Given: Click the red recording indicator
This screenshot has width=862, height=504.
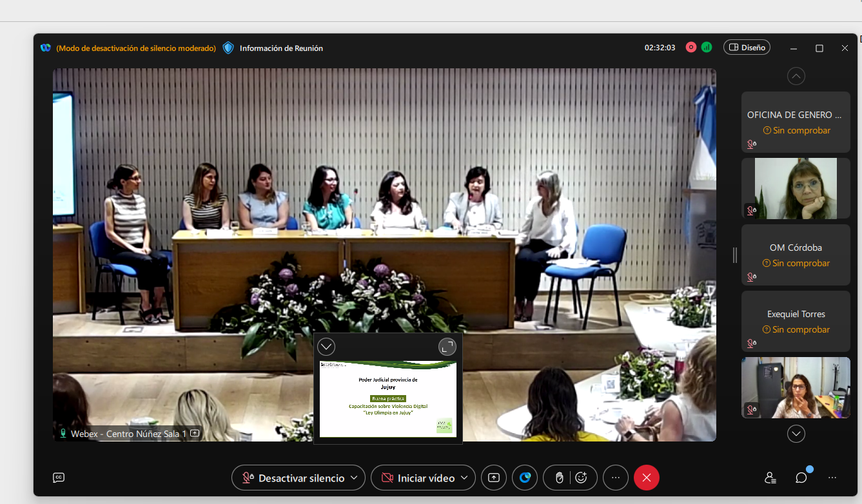Looking at the screenshot, I should [x=691, y=48].
